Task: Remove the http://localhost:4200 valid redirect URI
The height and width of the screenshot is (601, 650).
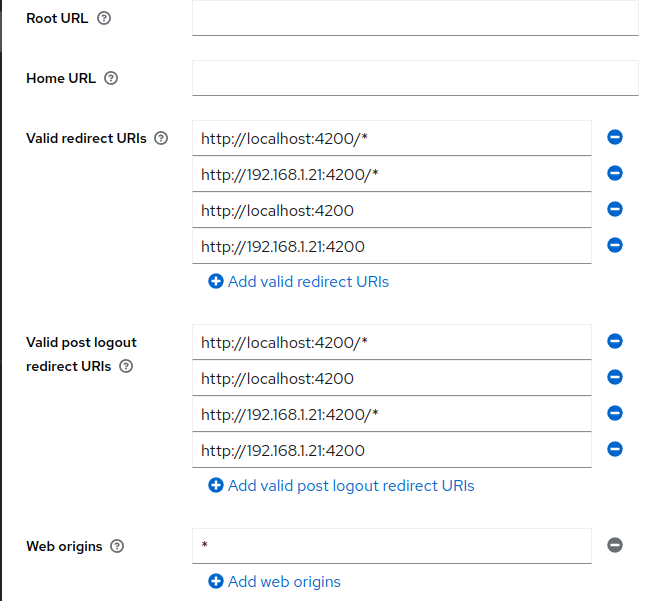Action: 615,209
